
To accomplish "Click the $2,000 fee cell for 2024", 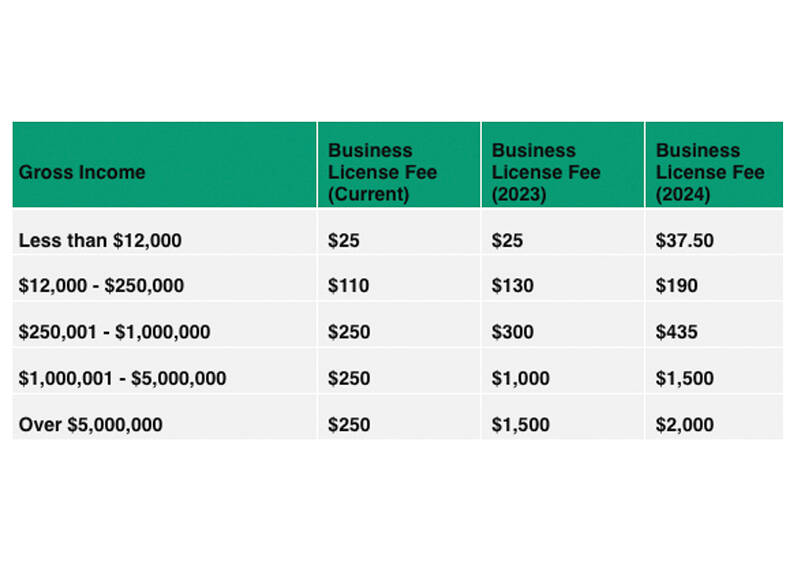I will pos(685,424).
